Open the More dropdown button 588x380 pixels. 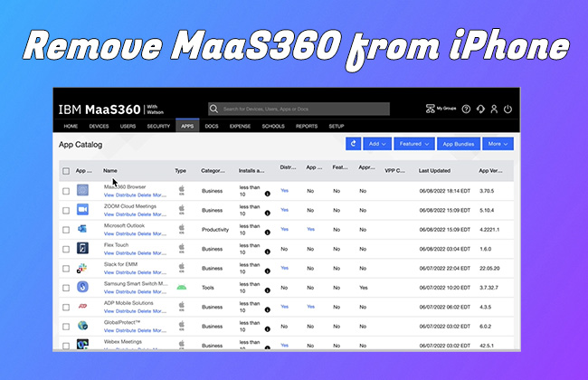point(498,144)
